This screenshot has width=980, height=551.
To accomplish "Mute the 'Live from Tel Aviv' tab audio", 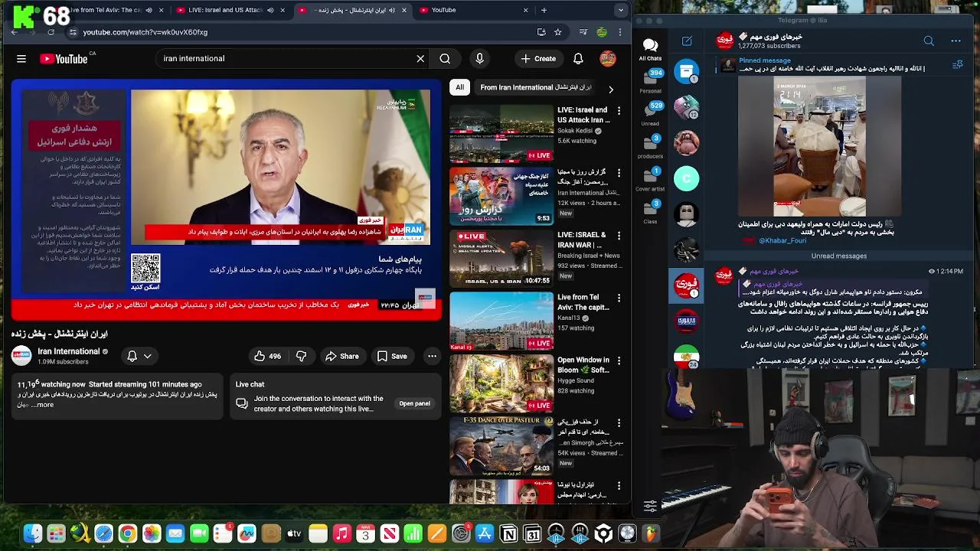I will [x=149, y=10].
